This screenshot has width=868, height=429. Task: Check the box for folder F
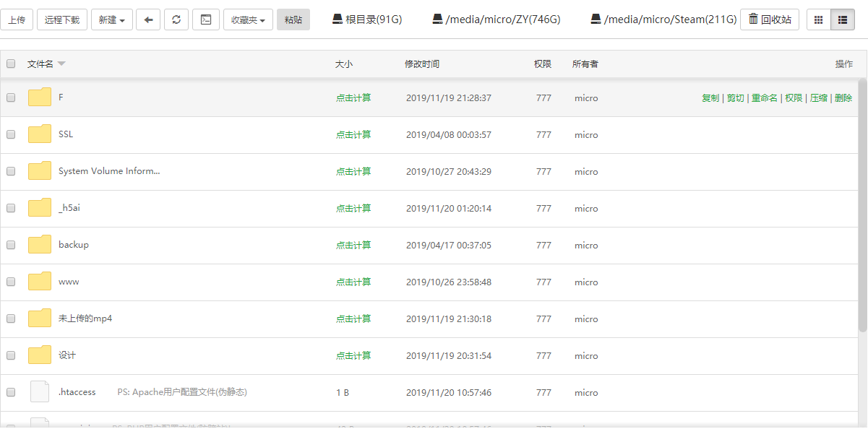11,97
